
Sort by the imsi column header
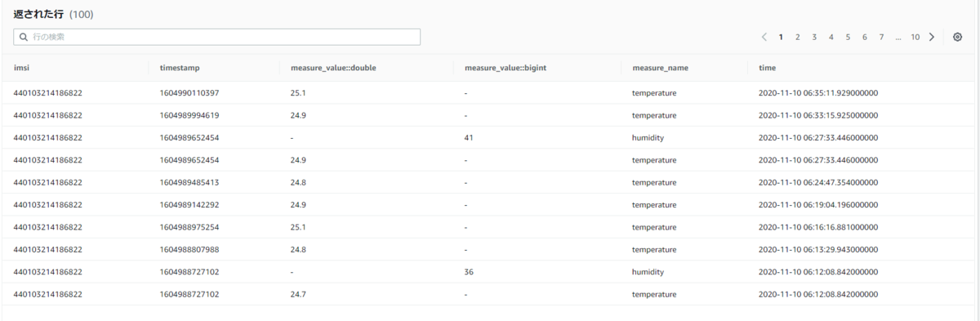point(22,68)
